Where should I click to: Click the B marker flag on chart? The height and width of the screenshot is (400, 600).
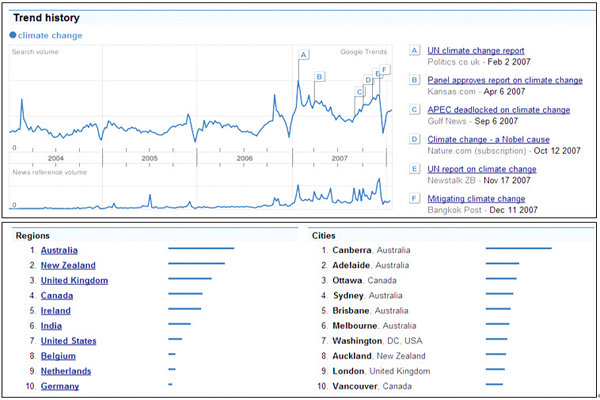coord(320,77)
